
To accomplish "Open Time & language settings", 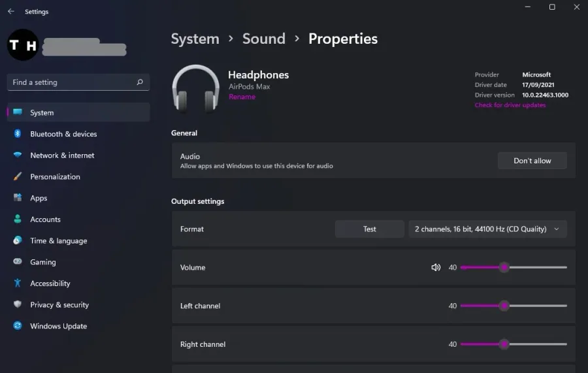I will click(x=78, y=240).
